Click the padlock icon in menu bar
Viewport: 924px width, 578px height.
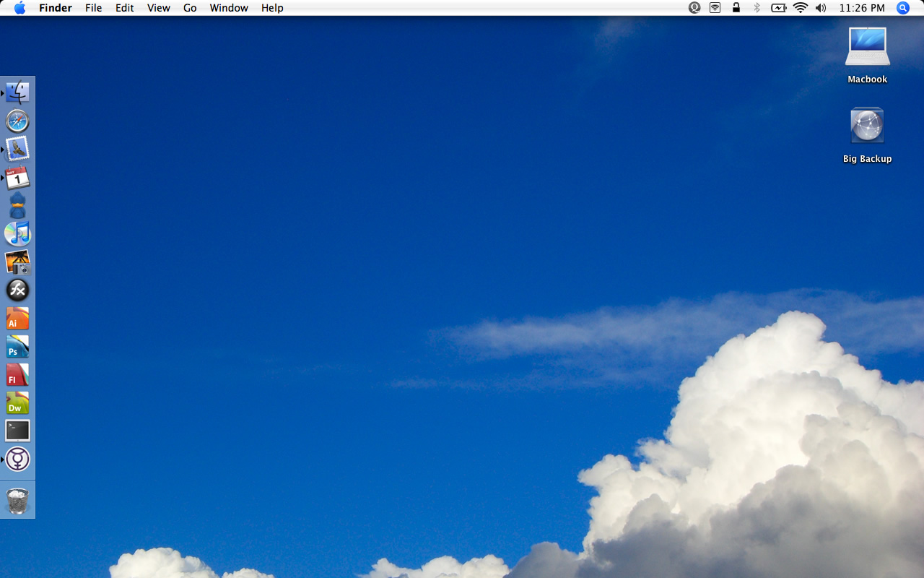(x=736, y=8)
